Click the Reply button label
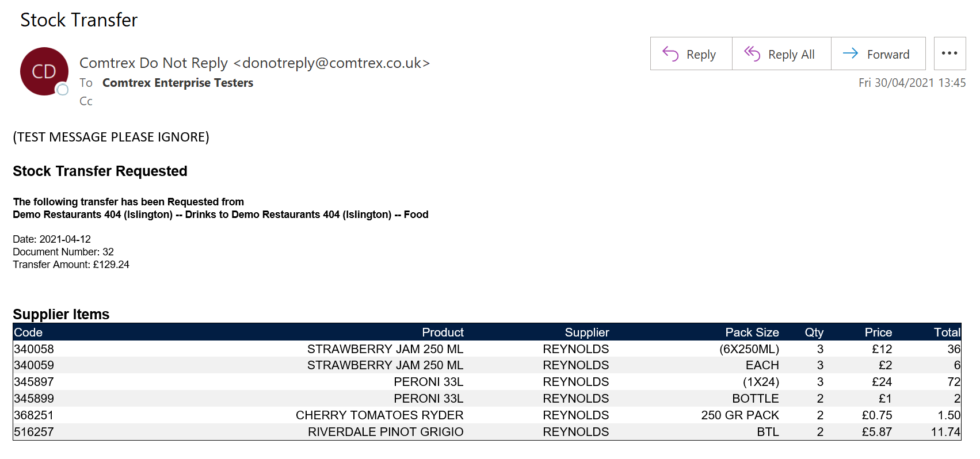This screenshot has height=459, width=980. tap(701, 55)
